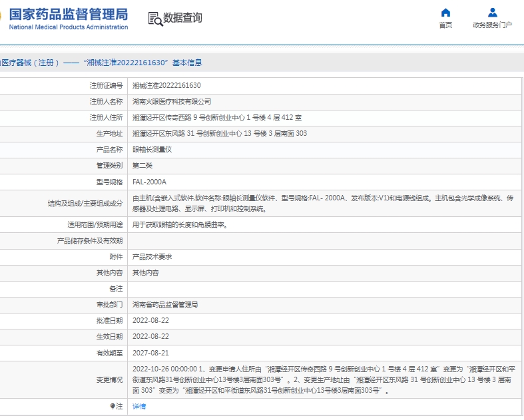
Task: Open the 数据查询 heading link
Action: 182,18
